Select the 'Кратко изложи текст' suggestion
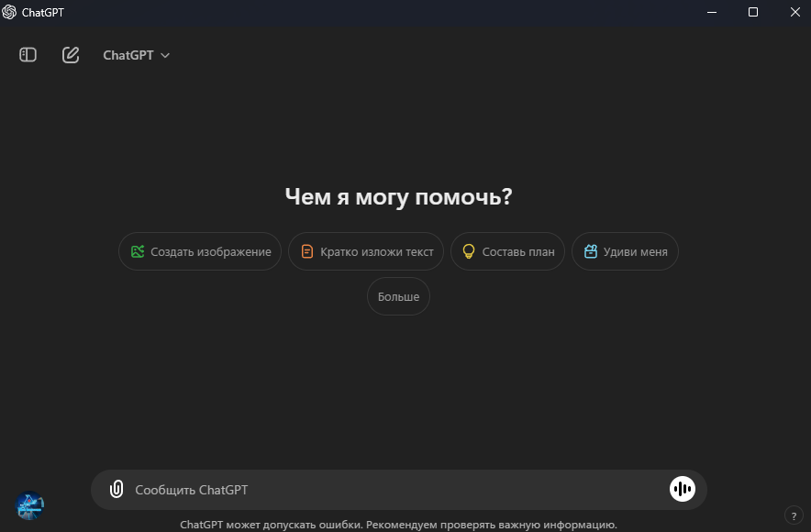This screenshot has width=811, height=532. [366, 251]
